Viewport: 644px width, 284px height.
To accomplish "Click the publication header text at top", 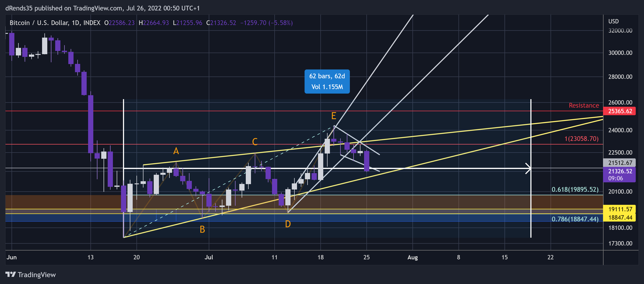I will tap(102, 8).
